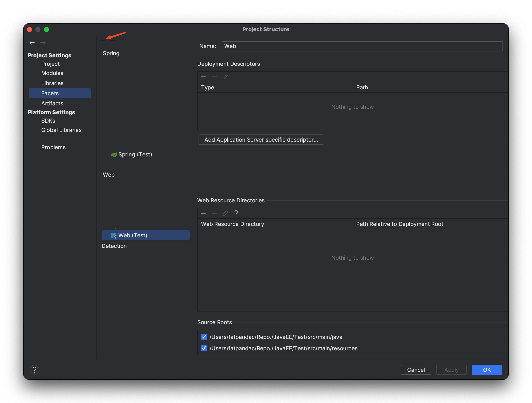Add a web resource directory

tap(203, 213)
